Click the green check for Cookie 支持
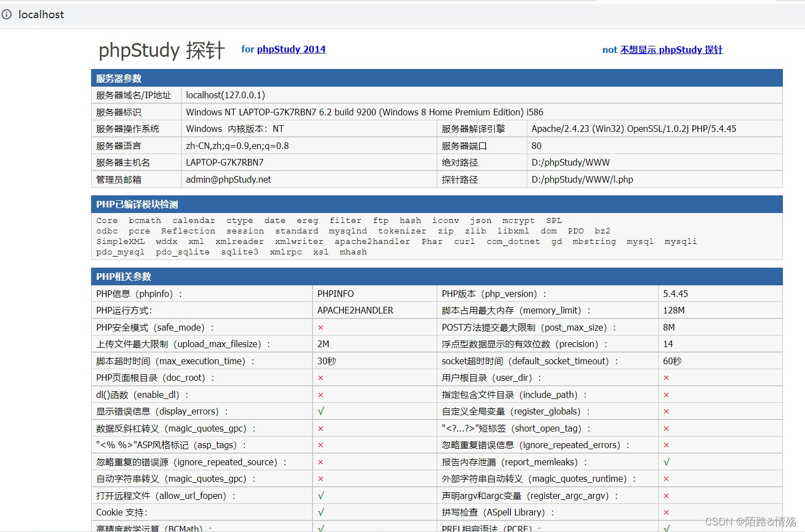The image size is (805, 532). tap(321, 512)
